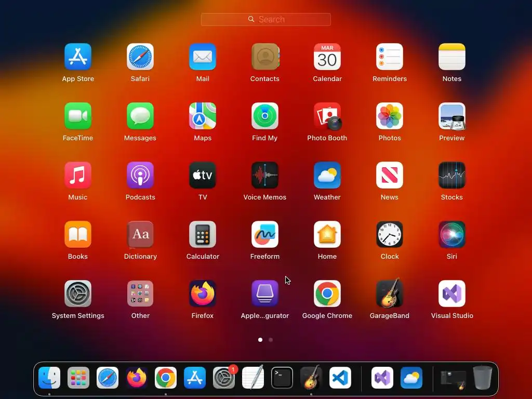Screen dimensions: 532x399
Task: Launch the Apple TV app
Action: pos(203,175)
